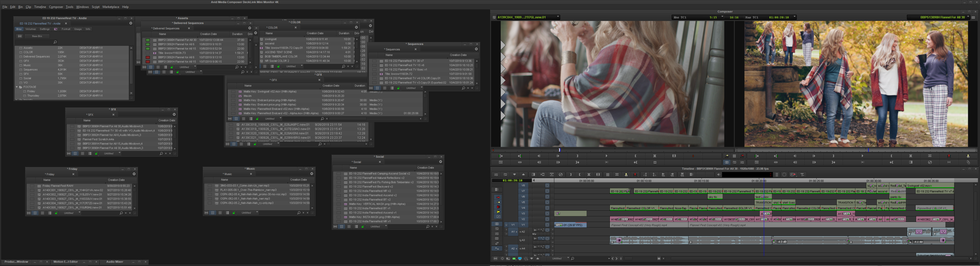Step source monitor one frame back

pyautogui.click(x=539, y=156)
